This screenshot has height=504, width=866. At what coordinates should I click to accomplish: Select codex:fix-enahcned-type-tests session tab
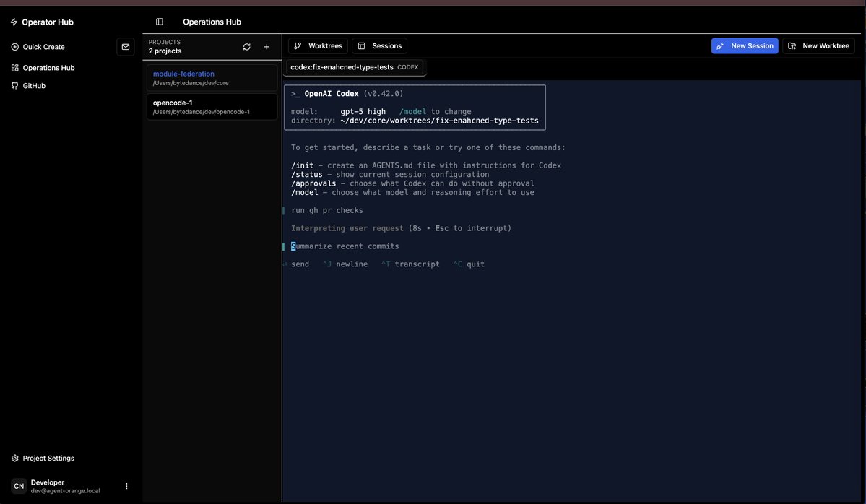point(355,67)
